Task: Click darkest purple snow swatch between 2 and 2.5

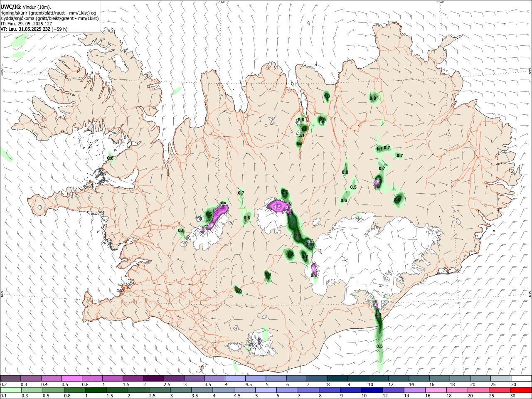Action: 153,378
